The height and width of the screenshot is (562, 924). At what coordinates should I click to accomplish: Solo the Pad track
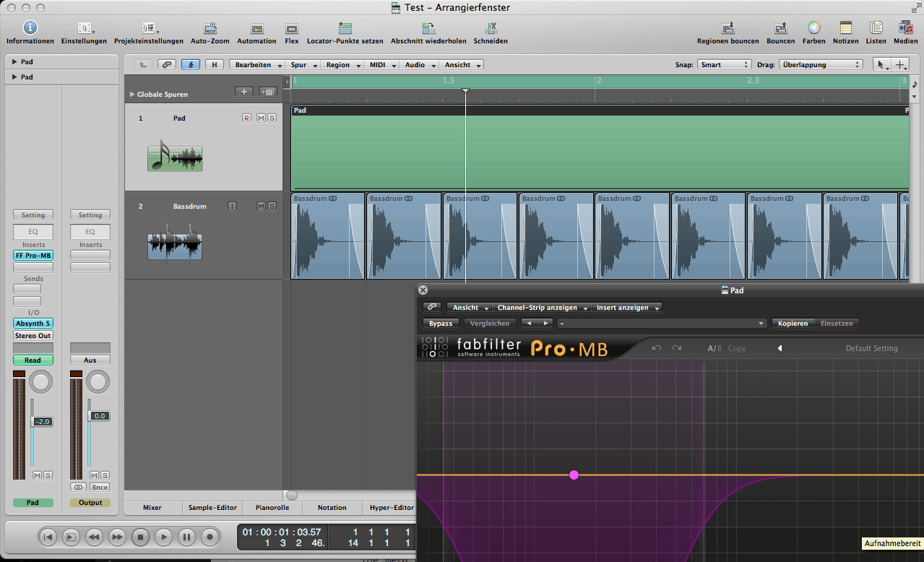pos(272,118)
